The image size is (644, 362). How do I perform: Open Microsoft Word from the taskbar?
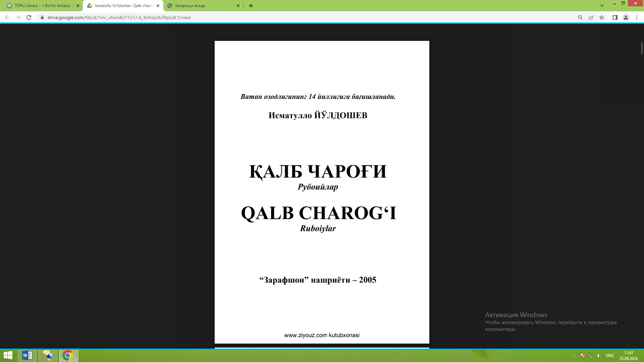tap(27, 355)
